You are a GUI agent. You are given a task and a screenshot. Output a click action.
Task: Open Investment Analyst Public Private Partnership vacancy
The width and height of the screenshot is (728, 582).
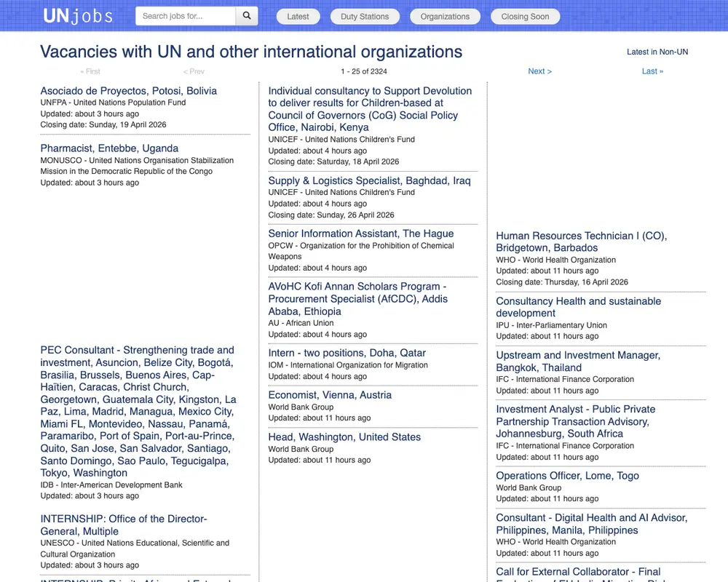coord(576,421)
